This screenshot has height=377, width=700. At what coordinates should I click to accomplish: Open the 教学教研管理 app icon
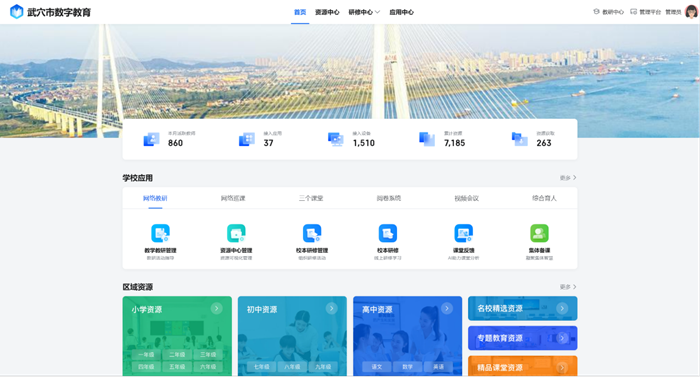[x=160, y=233]
